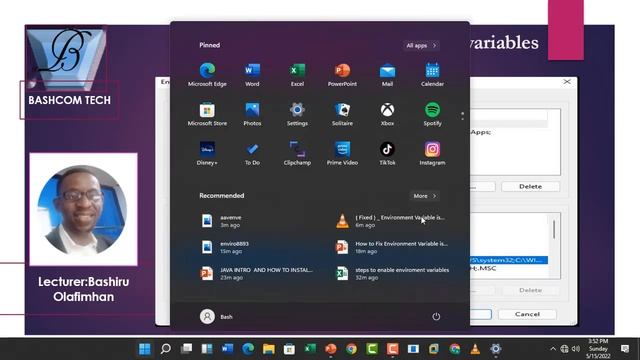Open Microsoft Store on the taskbar

[x=289, y=349]
